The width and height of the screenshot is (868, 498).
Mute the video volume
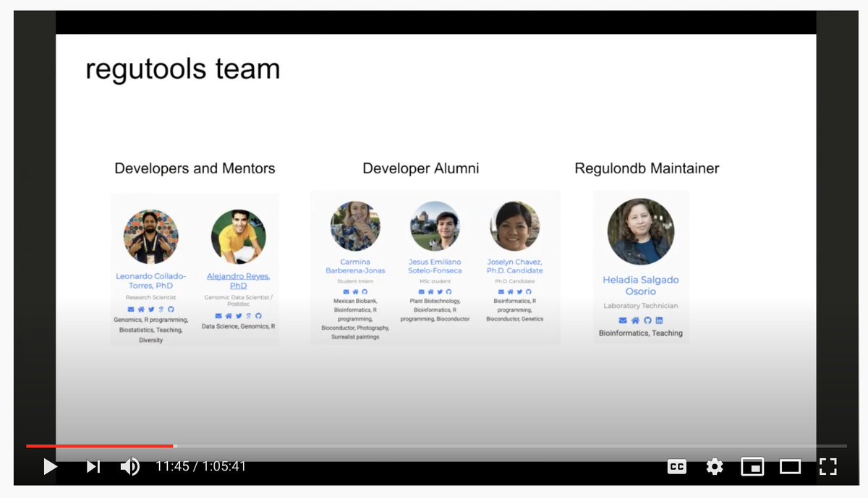click(130, 467)
